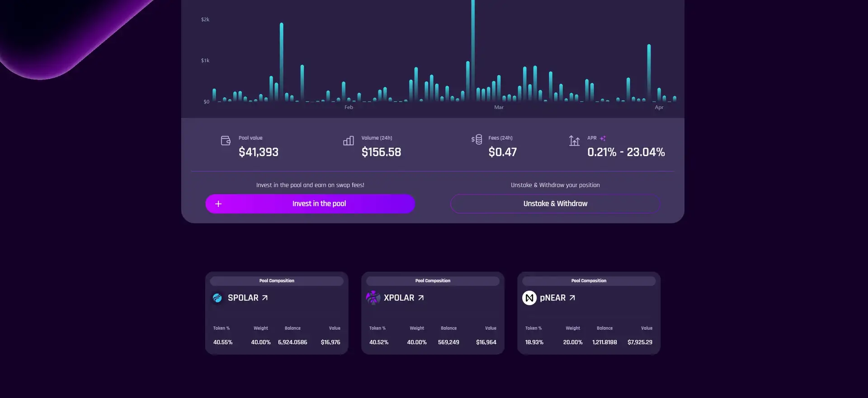This screenshot has height=398, width=868.
Task: Click the Pool Composition header on SPOLAR card
Action: (x=277, y=281)
